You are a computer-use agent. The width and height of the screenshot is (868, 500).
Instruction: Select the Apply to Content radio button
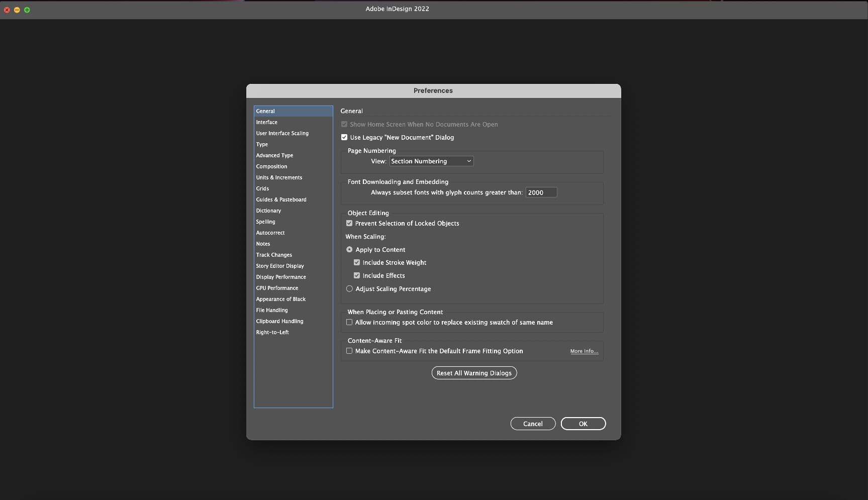pos(349,250)
